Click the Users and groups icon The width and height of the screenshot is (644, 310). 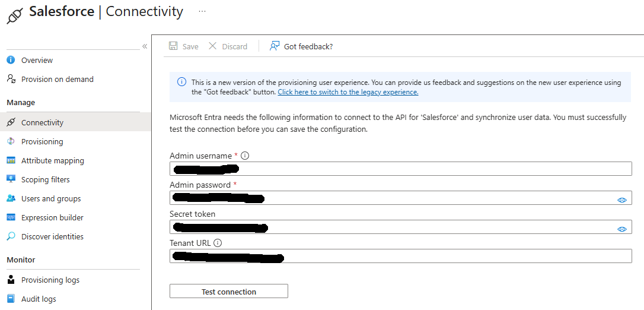tap(11, 198)
